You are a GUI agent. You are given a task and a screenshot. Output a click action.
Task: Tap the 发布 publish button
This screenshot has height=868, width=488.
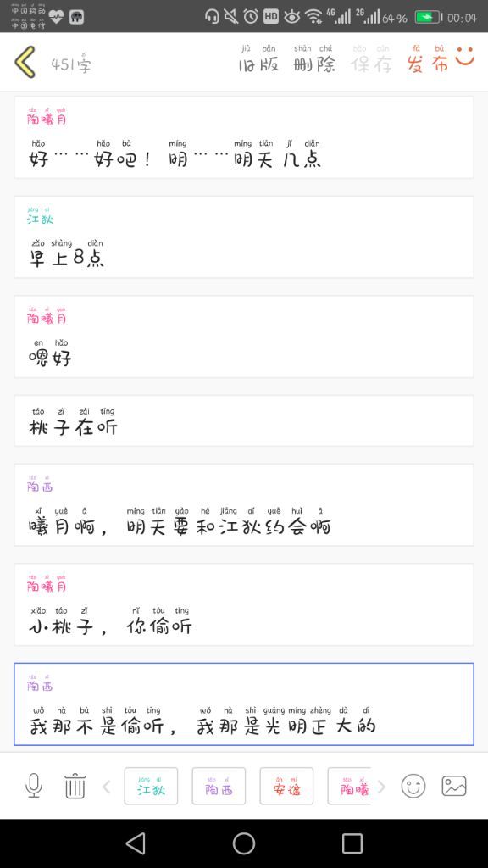(428, 59)
